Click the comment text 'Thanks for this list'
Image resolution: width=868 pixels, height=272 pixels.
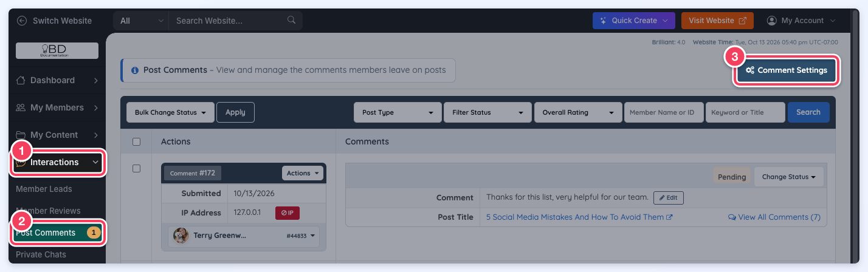[x=567, y=198]
